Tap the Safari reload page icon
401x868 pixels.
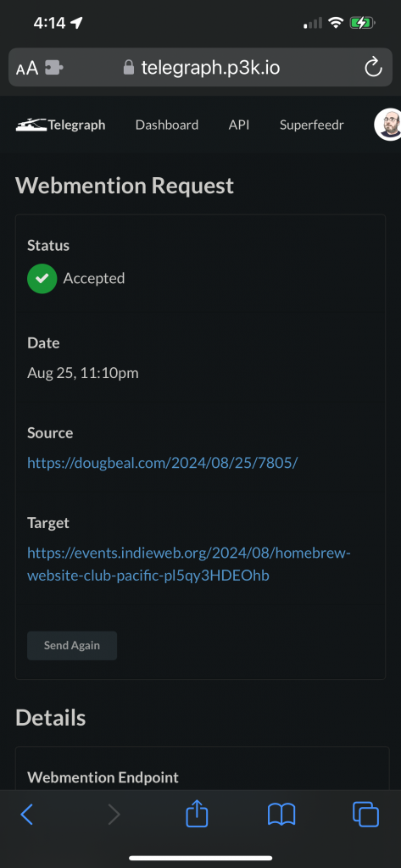(x=373, y=68)
